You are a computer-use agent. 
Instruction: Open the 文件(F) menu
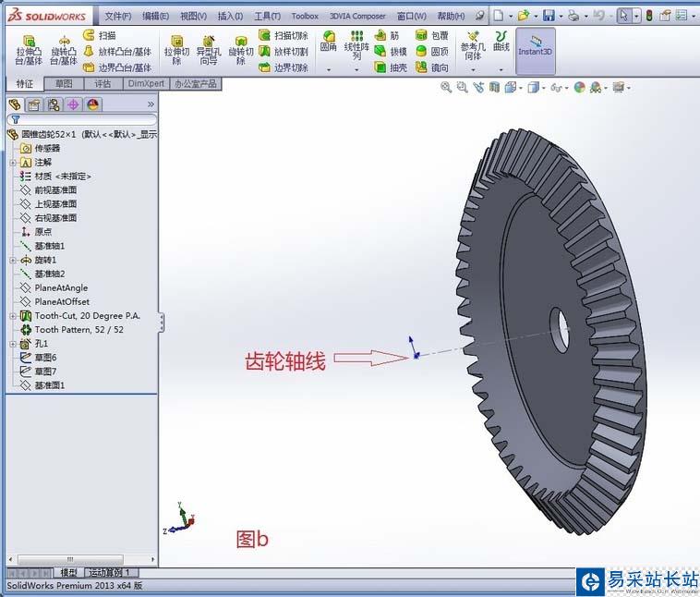coord(118,16)
